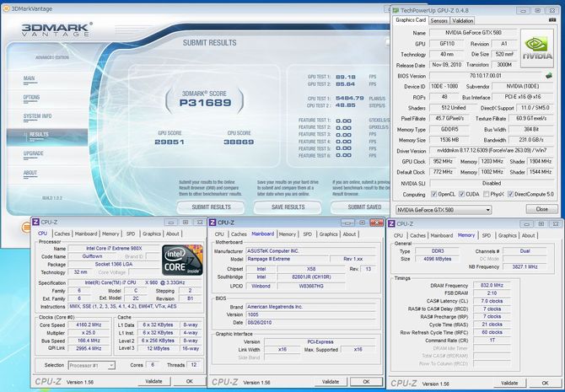The height and width of the screenshot is (392, 565).
Task: Switch to the Sensors tab in GPU-Z
Action: coord(439,21)
